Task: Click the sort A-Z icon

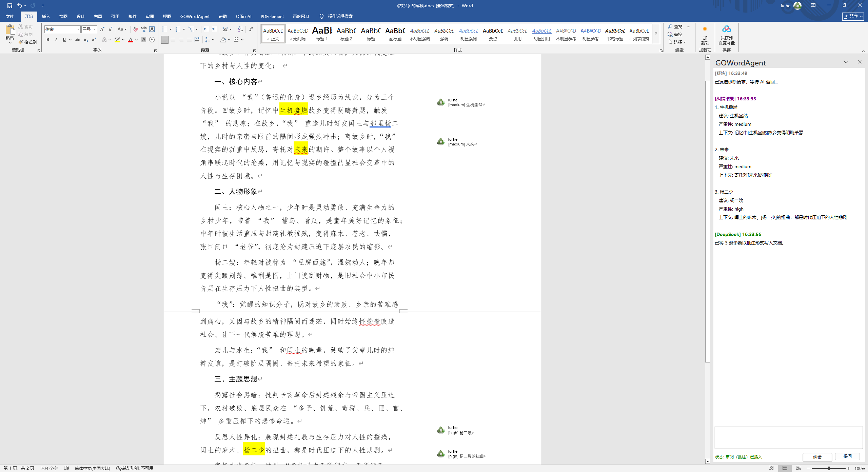Action: click(240, 29)
